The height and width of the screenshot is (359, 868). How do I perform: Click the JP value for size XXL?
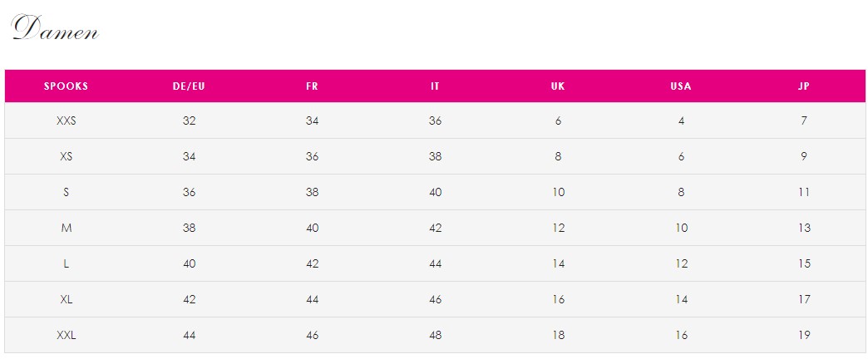pos(804,336)
